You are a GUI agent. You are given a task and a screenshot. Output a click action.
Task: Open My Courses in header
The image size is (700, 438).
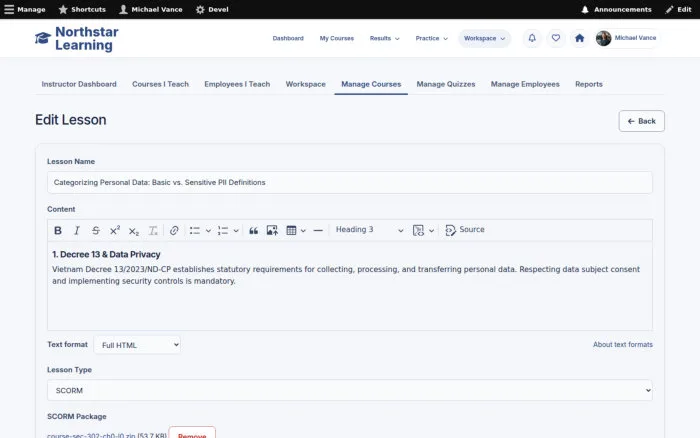(x=337, y=38)
